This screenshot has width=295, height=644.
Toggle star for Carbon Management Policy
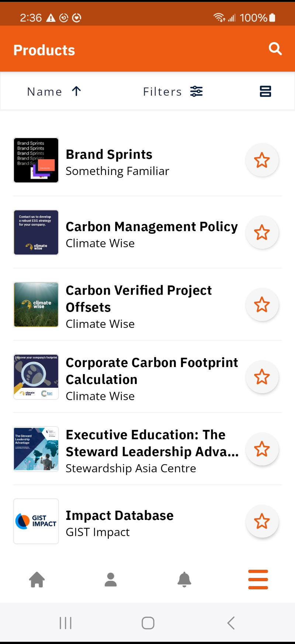262,233
